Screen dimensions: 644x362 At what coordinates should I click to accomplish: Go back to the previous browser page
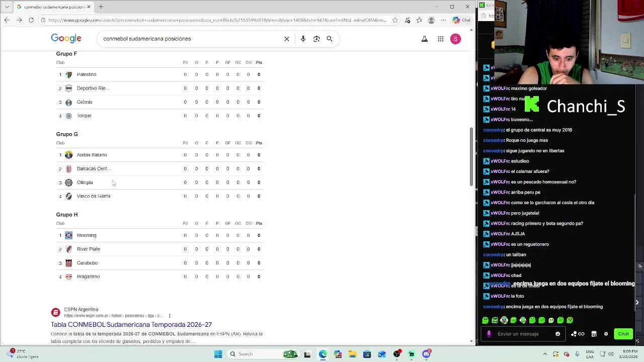pos(7,20)
